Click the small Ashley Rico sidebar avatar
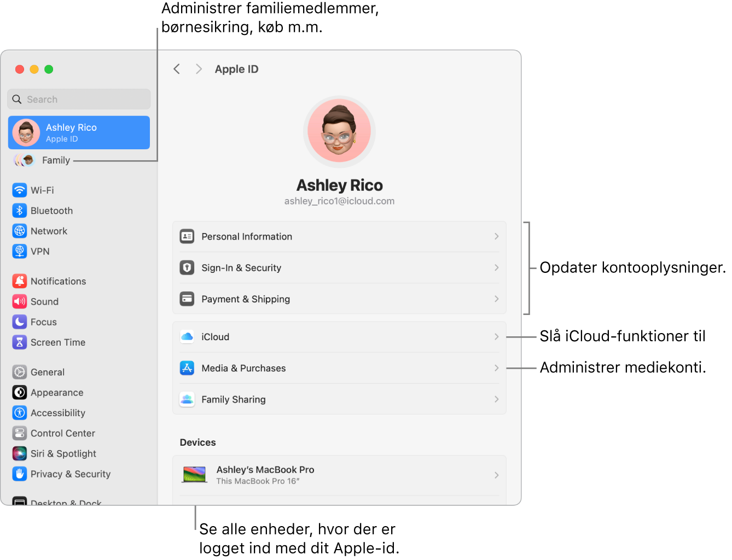This screenshot has width=732, height=560. tap(26, 132)
